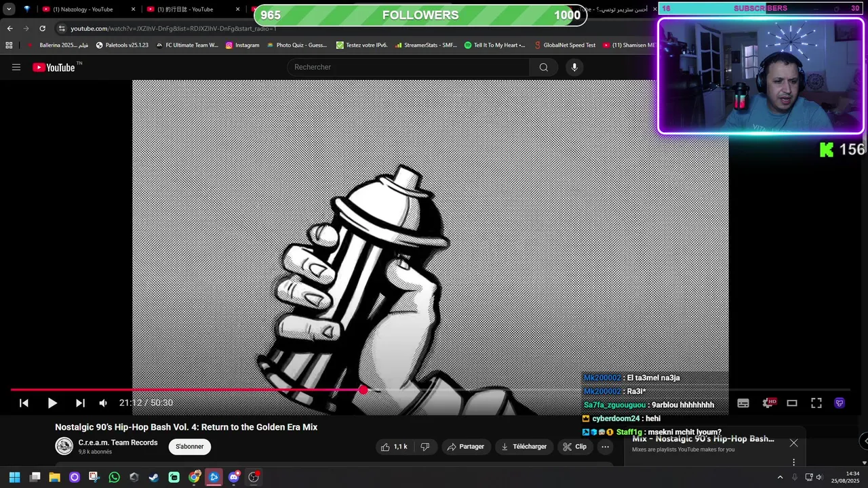Image resolution: width=868 pixels, height=488 pixels.
Task: Close the Nabzology YouTube tab
Action: pos(133,9)
